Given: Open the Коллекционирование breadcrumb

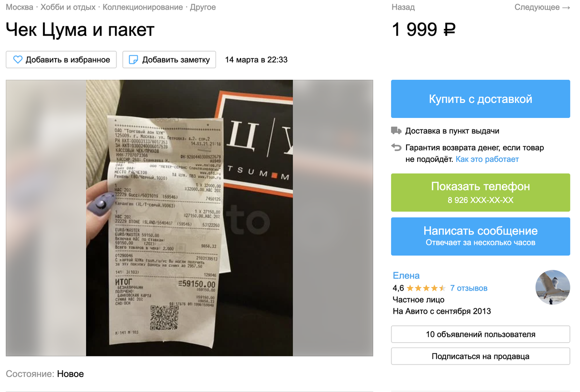Looking at the screenshot, I should [143, 7].
